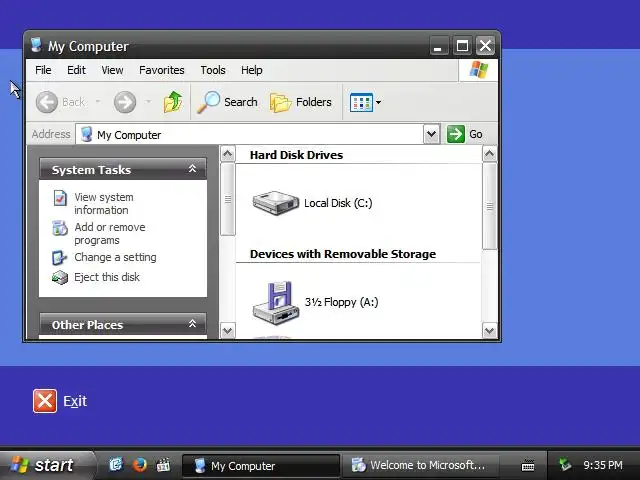
Task: Switch to My Computer taskbar button
Action: click(260, 466)
